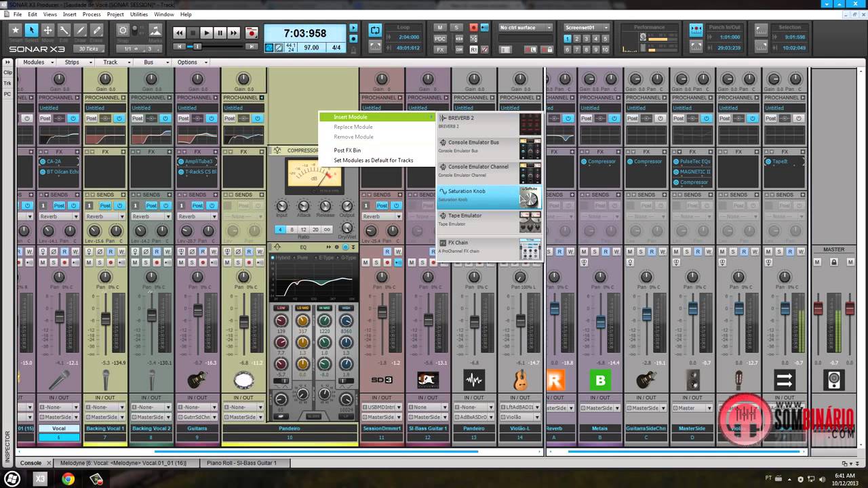The height and width of the screenshot is (488, 868).
Task: Open the Bus dropdown menu
Action: 152,62
